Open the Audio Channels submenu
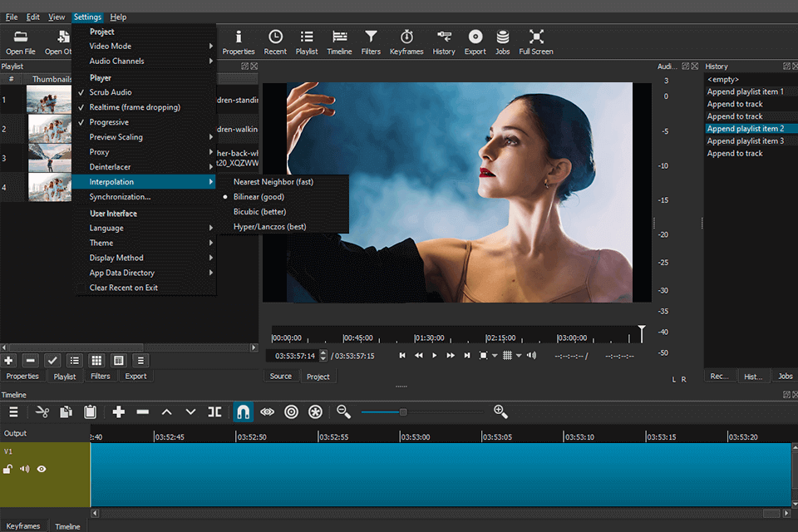This screenshot has height=532, width=798. [116, 61]
